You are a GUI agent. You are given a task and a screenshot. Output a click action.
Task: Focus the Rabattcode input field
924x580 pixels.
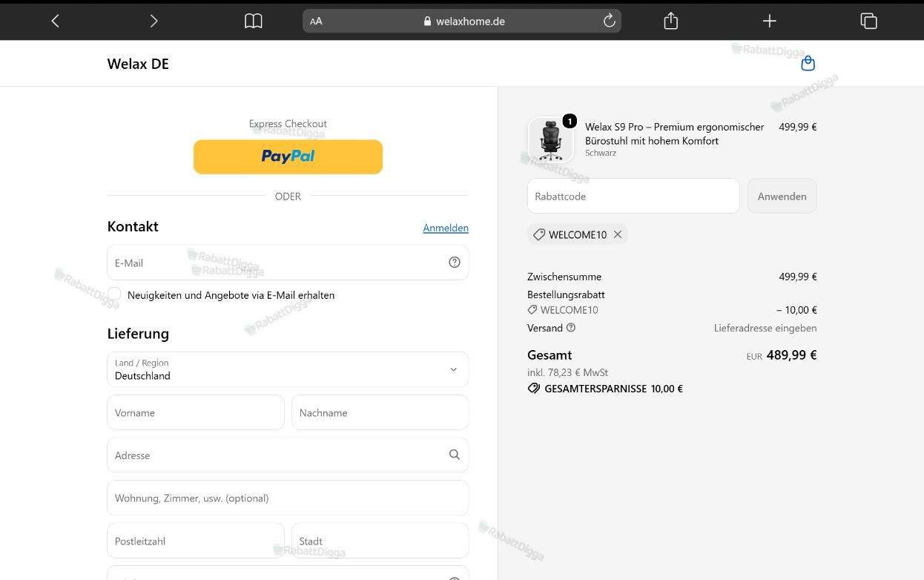tap(633, 196)
